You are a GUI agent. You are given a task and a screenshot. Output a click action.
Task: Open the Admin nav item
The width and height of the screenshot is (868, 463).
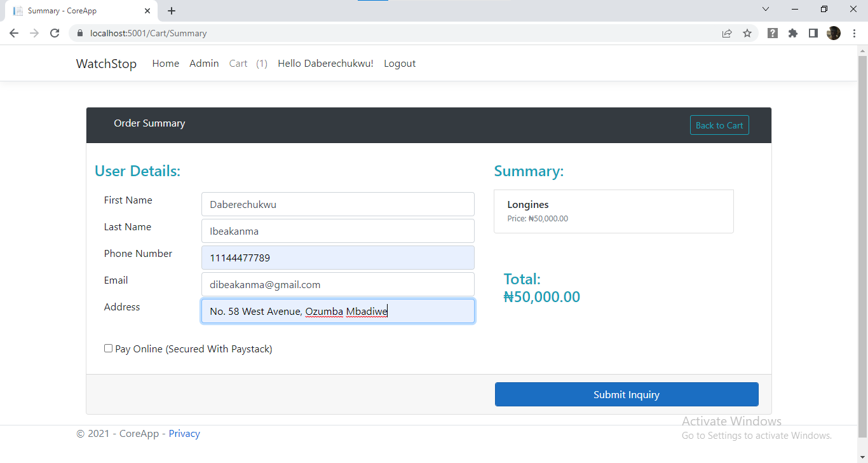[204, 64]
